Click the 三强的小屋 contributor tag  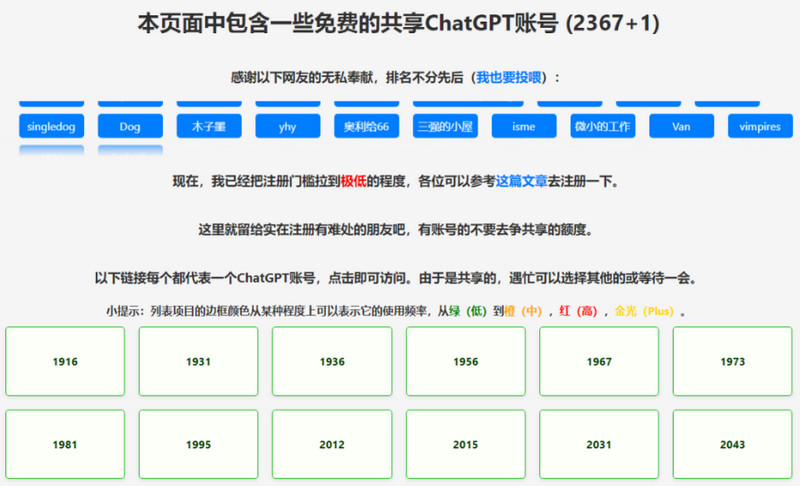tap(445, 126)
